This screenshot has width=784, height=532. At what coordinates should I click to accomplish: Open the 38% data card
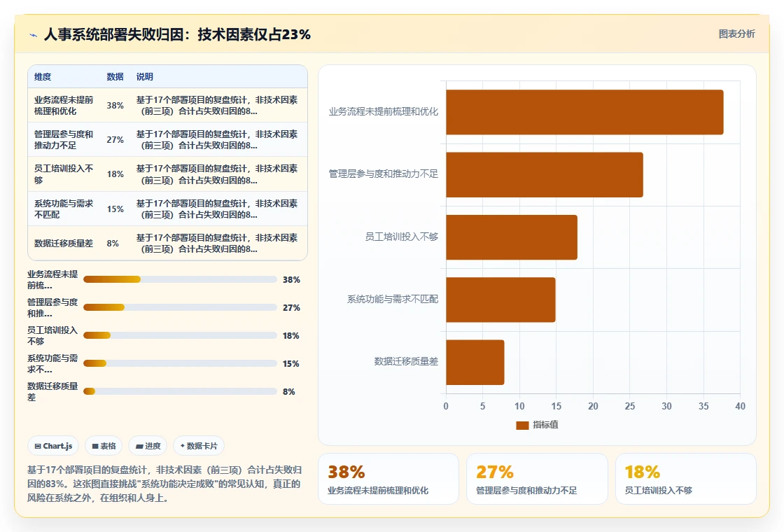388,479
